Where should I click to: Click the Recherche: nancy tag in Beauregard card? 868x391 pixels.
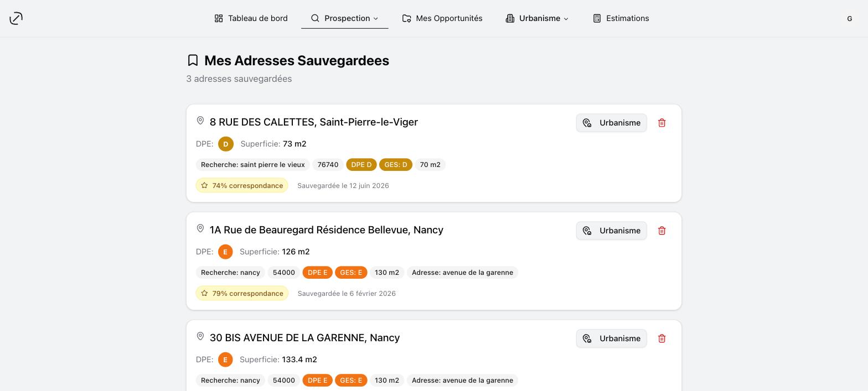point(230,273)
